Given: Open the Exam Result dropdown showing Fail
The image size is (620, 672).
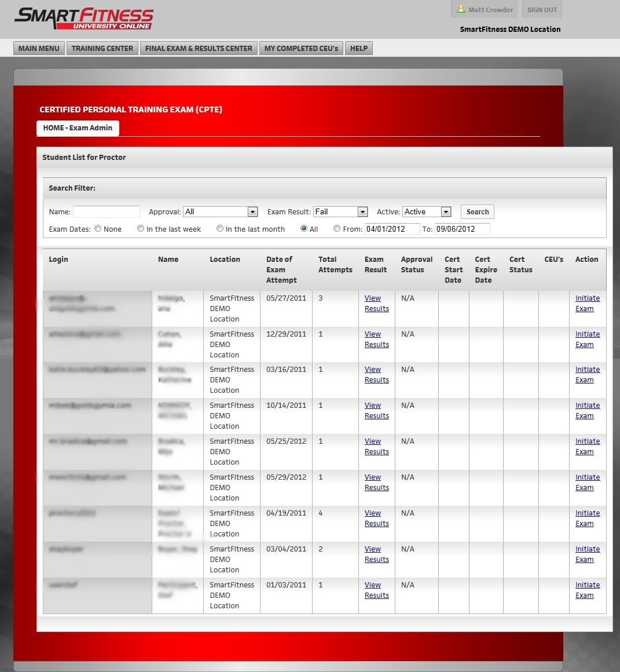Looking at the screenshot, I should [x=340, y=211].
